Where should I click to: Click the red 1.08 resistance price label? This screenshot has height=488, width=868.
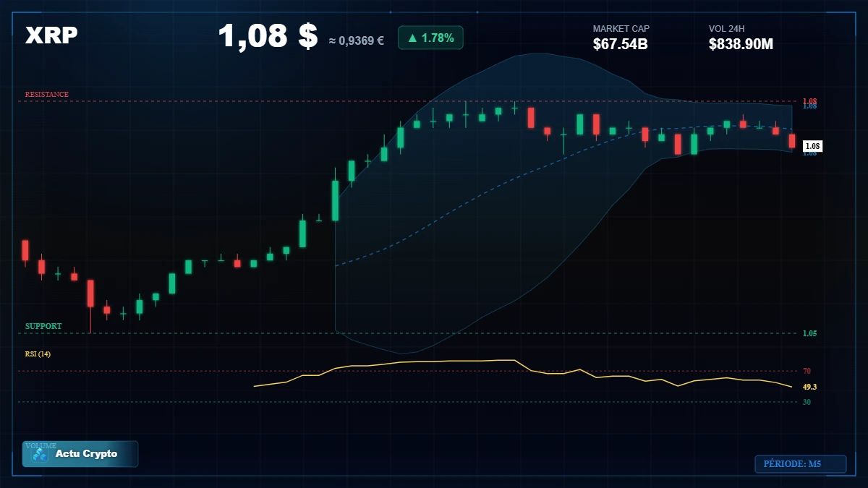(809, 100)
